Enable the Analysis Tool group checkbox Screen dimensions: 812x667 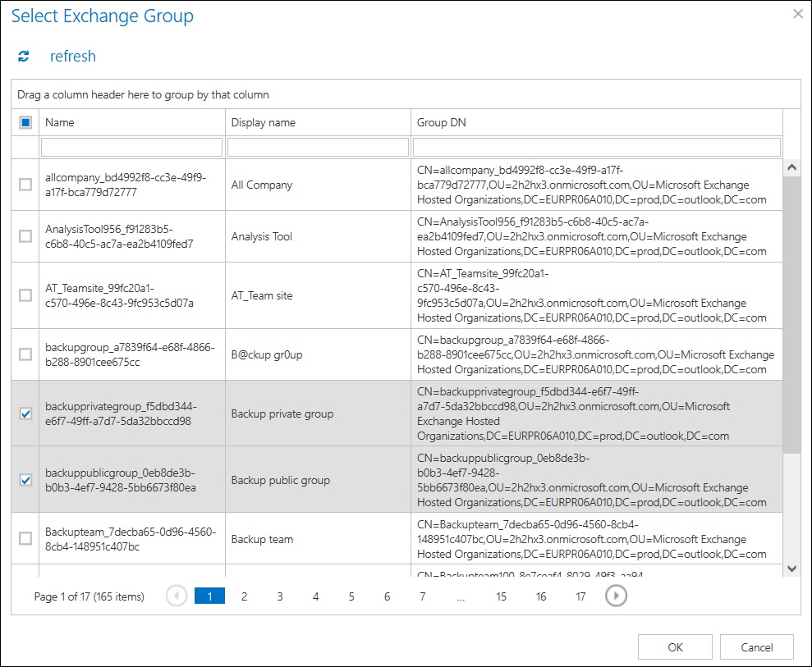(x=24, y=236)
